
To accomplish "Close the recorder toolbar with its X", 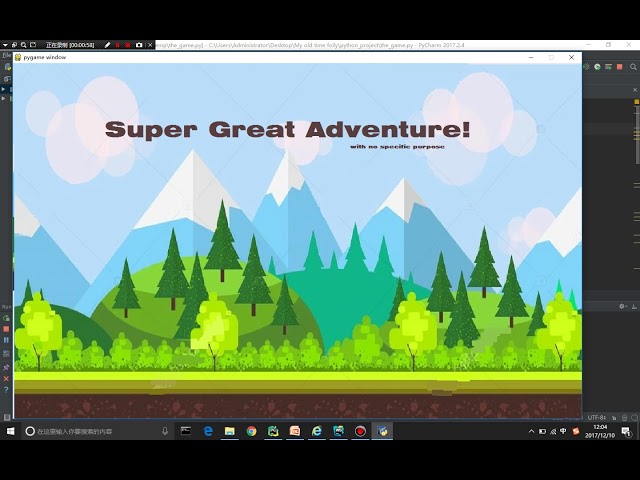I will click(150, 45).
